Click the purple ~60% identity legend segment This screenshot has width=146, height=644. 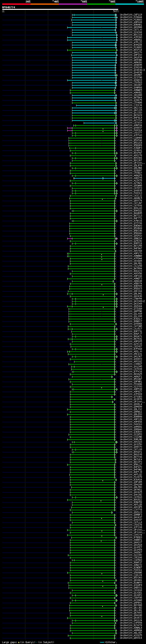pos(73,4)
